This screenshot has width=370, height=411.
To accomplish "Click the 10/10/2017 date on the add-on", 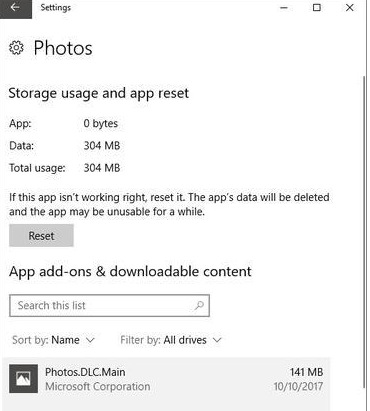I will (298, 387).
